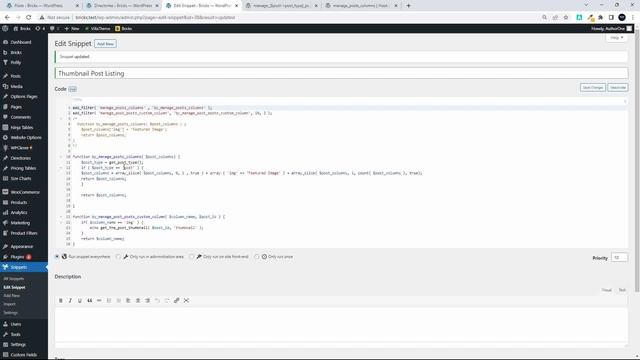Click the Plugins icon in sidebar
This screenshot has width=640, height=360.
pyautogui.click(x=5, y=257)
